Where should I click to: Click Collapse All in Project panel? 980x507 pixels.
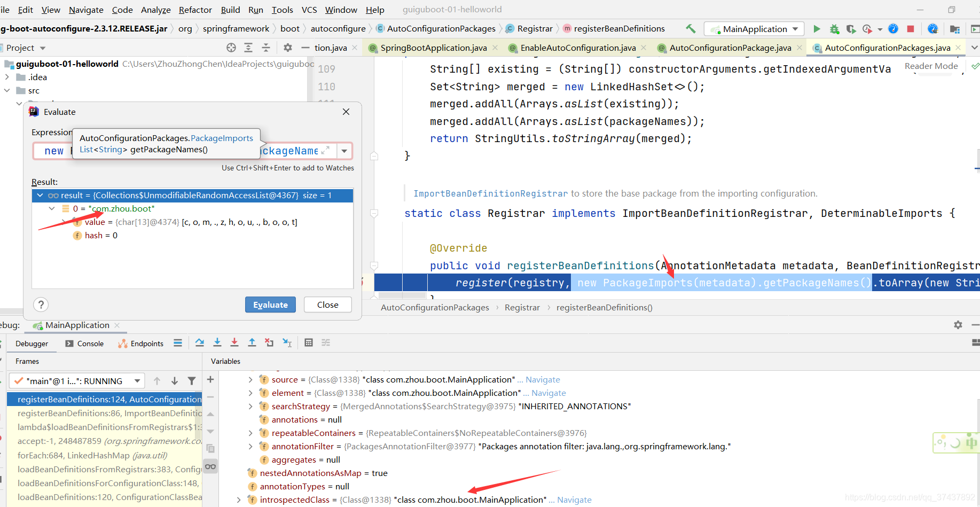click(x=266, y=48)
